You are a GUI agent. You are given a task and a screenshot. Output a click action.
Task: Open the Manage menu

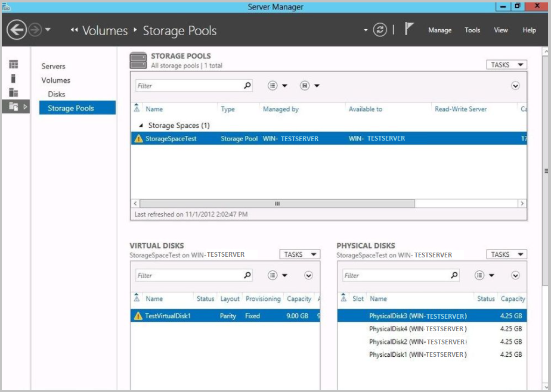[x=439, y=30]
